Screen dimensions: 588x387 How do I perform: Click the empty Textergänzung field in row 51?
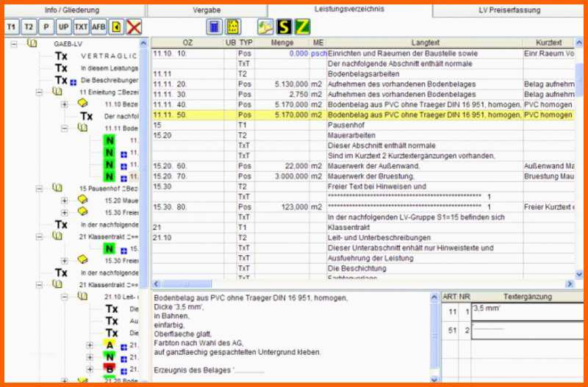pyautogui.click(x=527, y=330)
